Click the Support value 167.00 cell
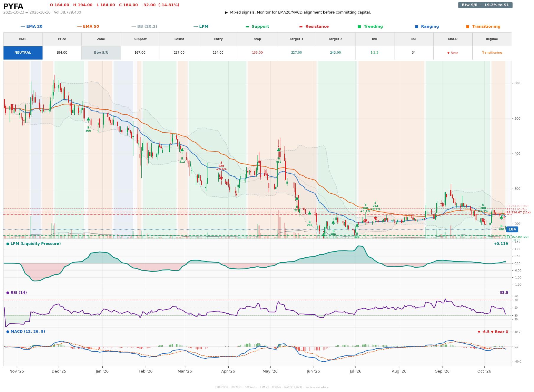 click(140, 53)
